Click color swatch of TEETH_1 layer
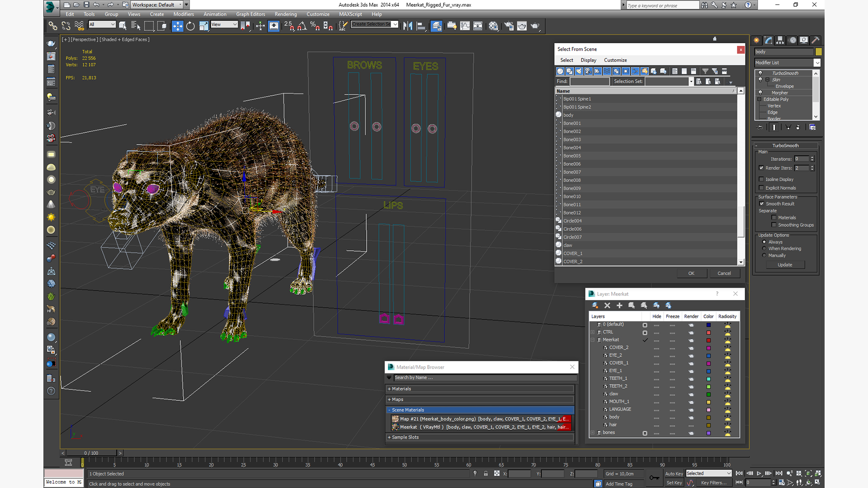Screen dimensions: 868x488 point(708,379)
